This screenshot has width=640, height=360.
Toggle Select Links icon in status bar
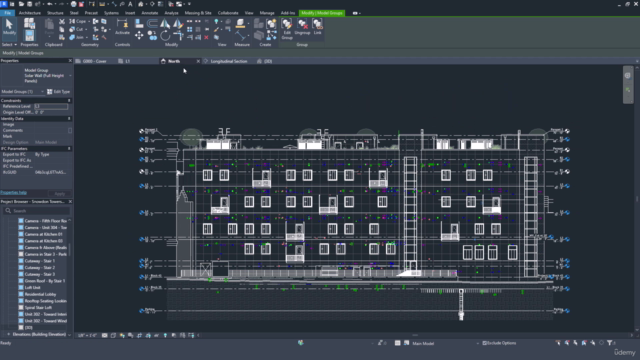tap(558, 343)
